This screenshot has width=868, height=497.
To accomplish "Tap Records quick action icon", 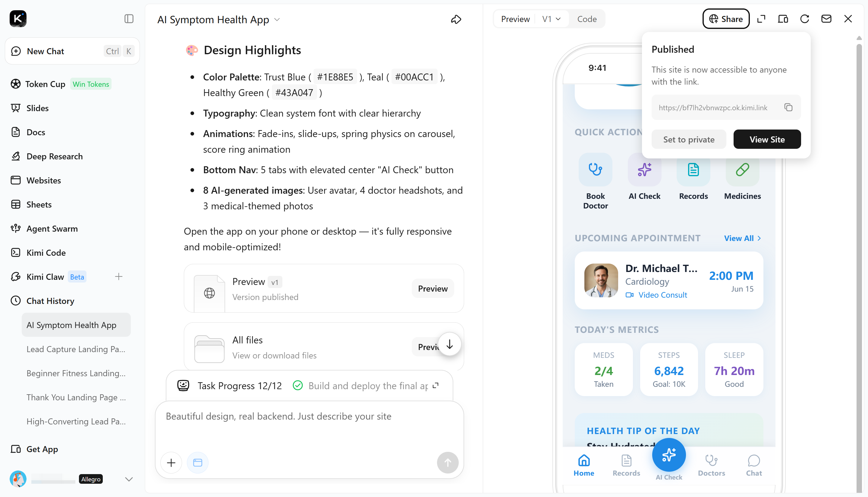I will (x=693, y=169).
